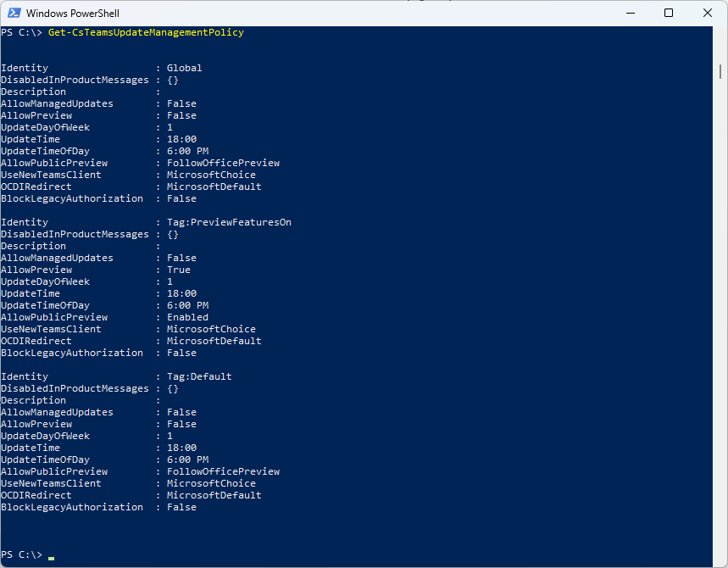Minimize the Windows PowerShell window
The height and width of the screenshot is (568, 728).
coord(630,13)
